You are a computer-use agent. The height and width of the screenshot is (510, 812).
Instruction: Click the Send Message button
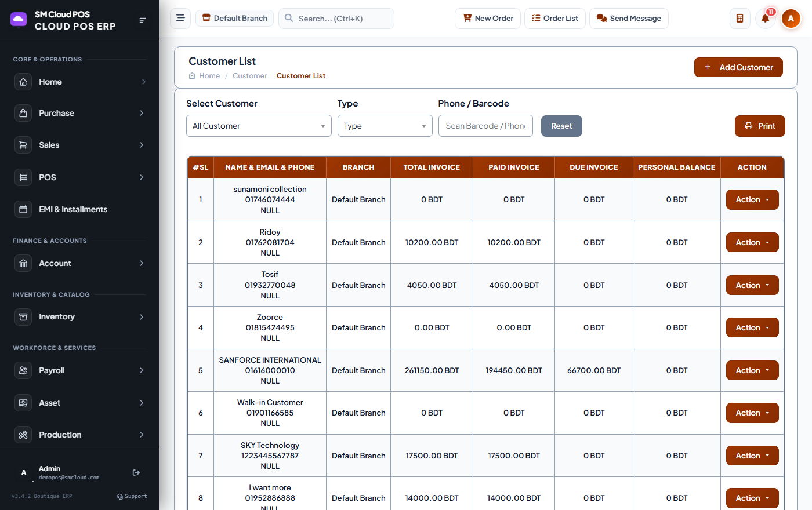click(x=629, y=19)
